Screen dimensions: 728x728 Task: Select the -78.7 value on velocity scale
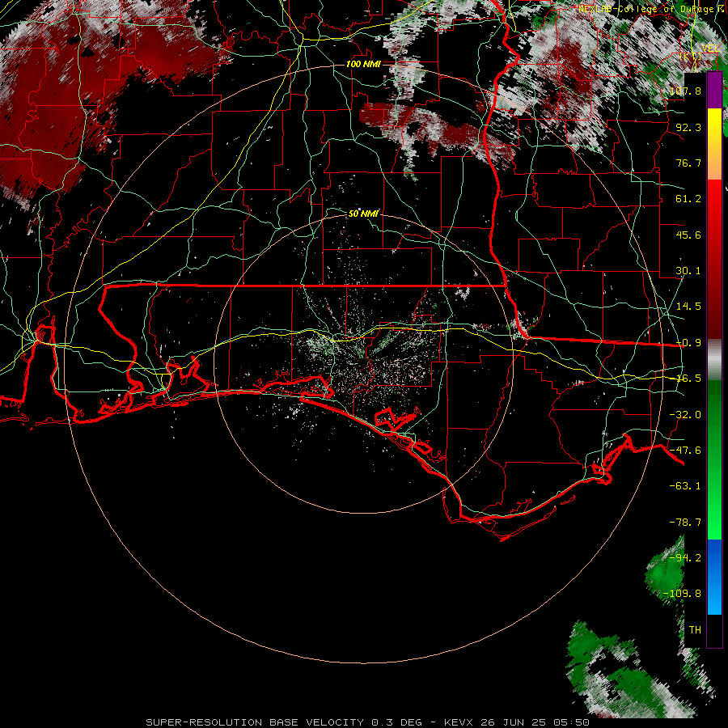coord(685,523)
